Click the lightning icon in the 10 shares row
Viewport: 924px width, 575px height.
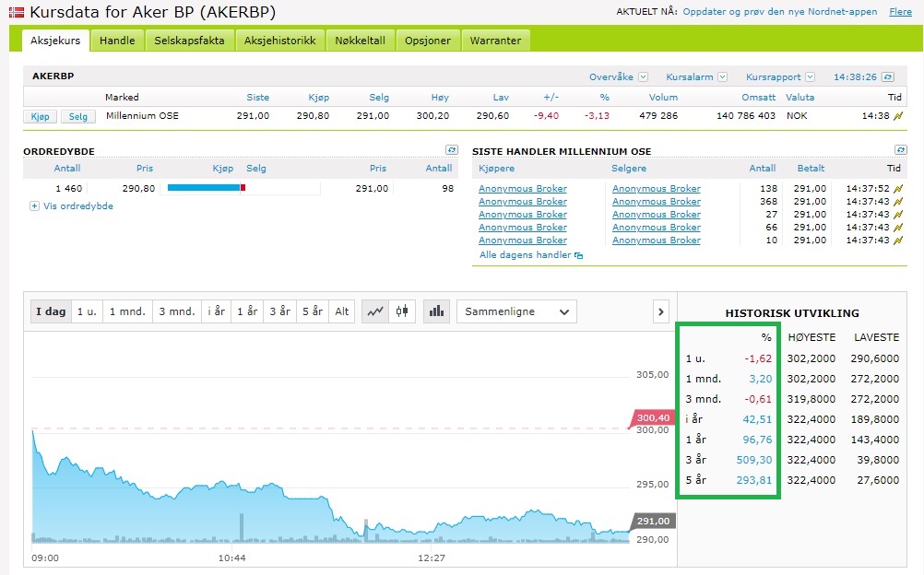[x=898, y=241]
